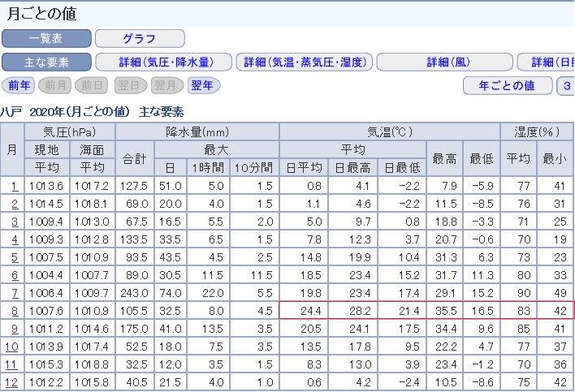
Task: Select the 主な要素 button
Action: pos(46,62)
